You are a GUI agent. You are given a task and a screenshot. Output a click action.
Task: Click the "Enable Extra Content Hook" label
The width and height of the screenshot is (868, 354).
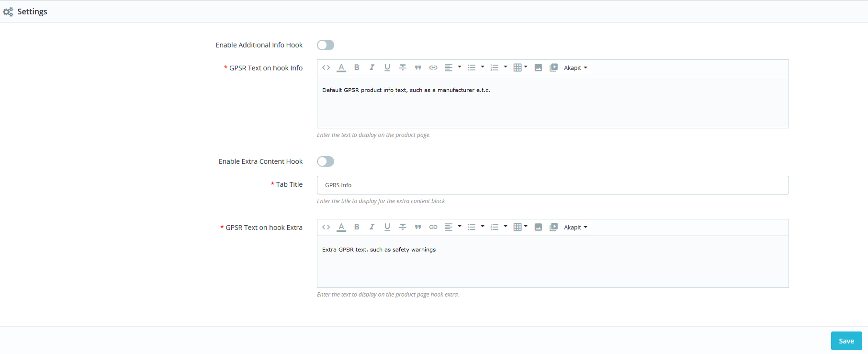coord(260,161)
